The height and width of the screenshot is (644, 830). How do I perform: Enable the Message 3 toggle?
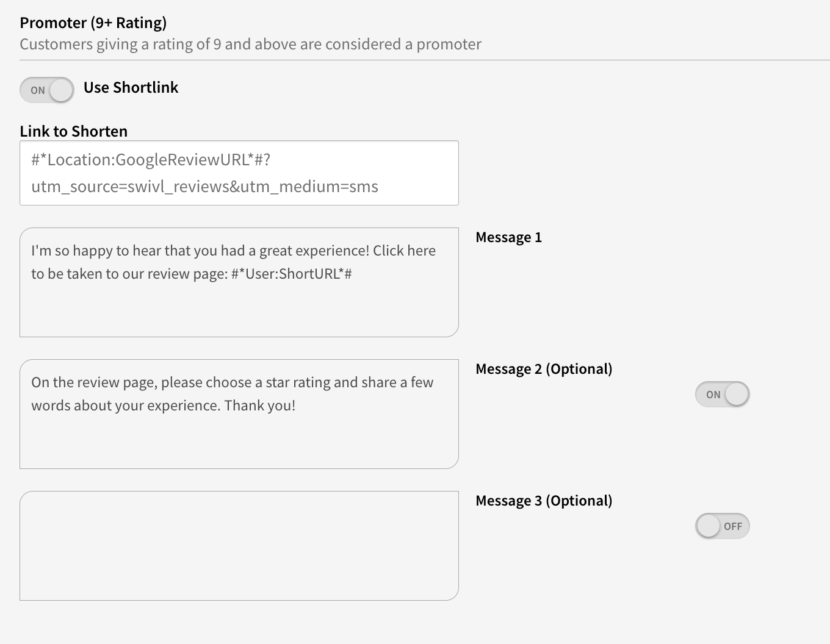pyautogui.click(x=722, y=526)
